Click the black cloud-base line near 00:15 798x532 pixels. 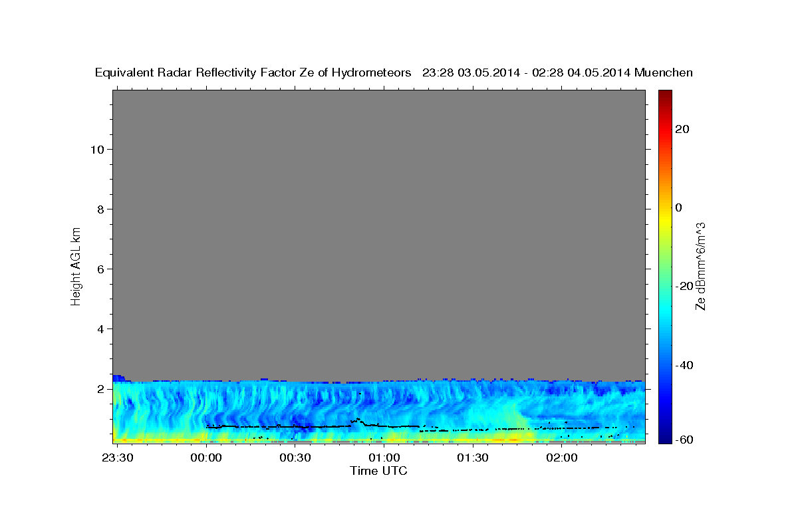pos(251,426)
